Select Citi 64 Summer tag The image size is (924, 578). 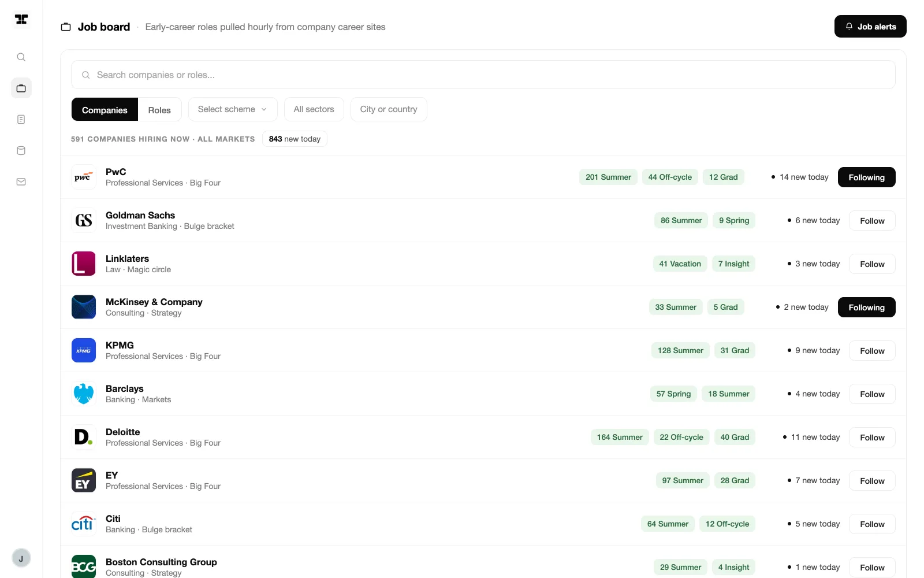(668, 524)
